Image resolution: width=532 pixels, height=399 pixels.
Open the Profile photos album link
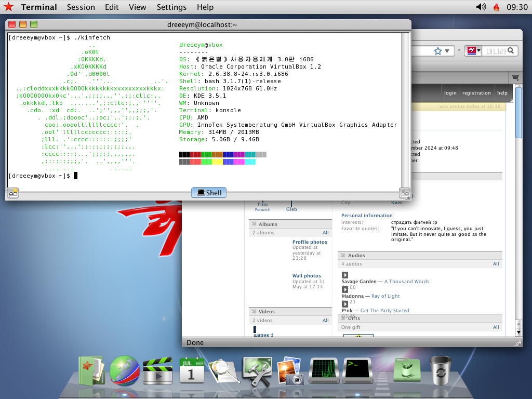pyautogui.click(x=310, y=242)
